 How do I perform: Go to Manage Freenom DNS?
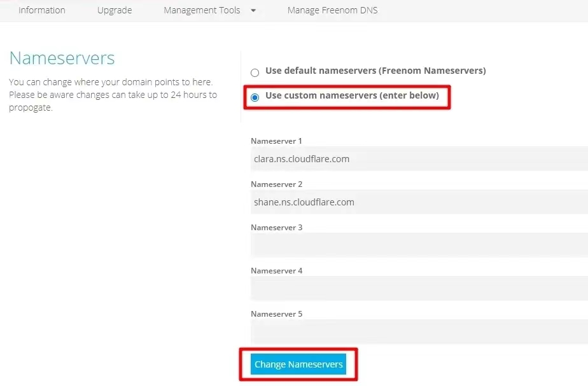[332, 10]
